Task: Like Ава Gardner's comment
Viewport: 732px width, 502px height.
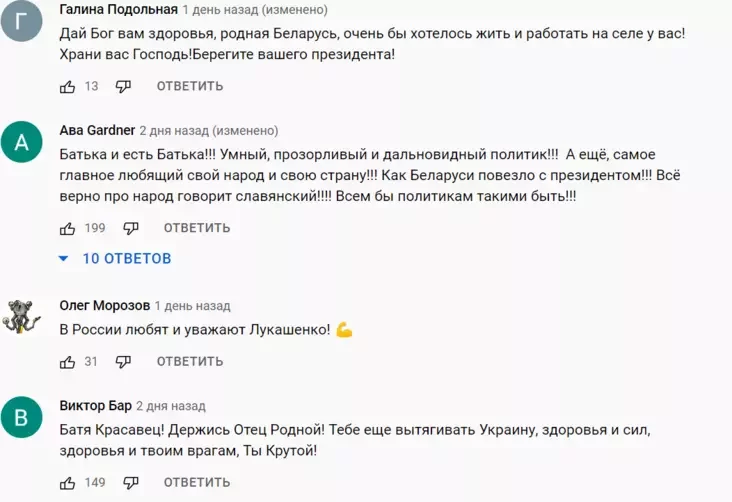Action: pos(68,228)
